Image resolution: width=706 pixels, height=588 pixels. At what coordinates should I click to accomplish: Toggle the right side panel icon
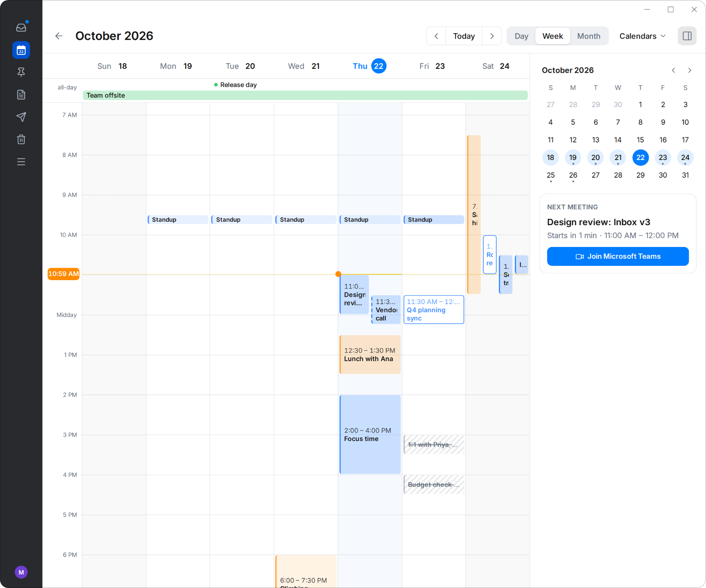click(687, 36)
